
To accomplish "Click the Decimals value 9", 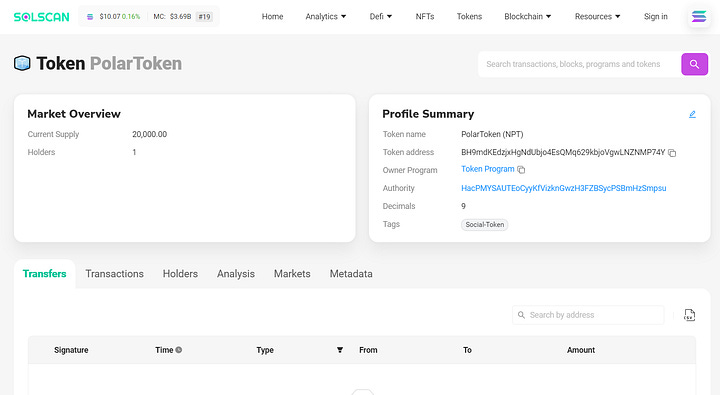I will tap(463, 206).
